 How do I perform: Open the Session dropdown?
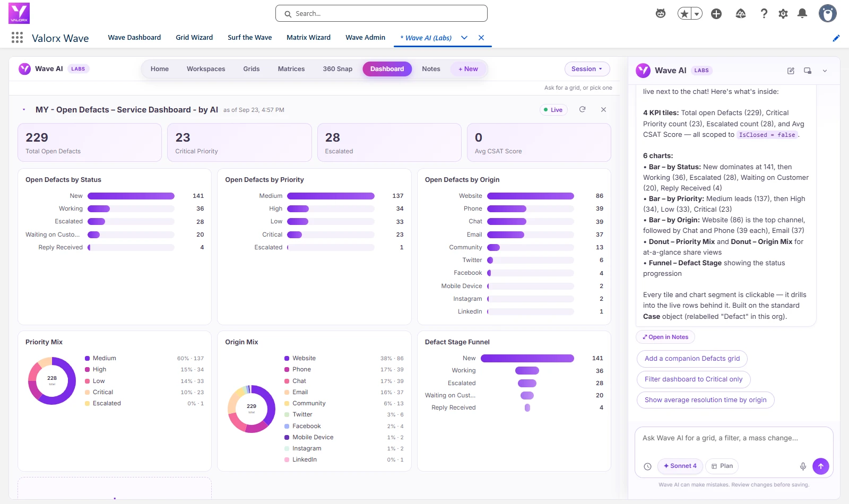tap(587, 69)
